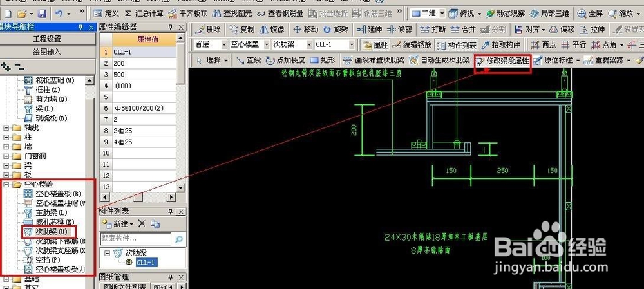Toggle the 属性 properties panel button

click(x=375, y=45)
